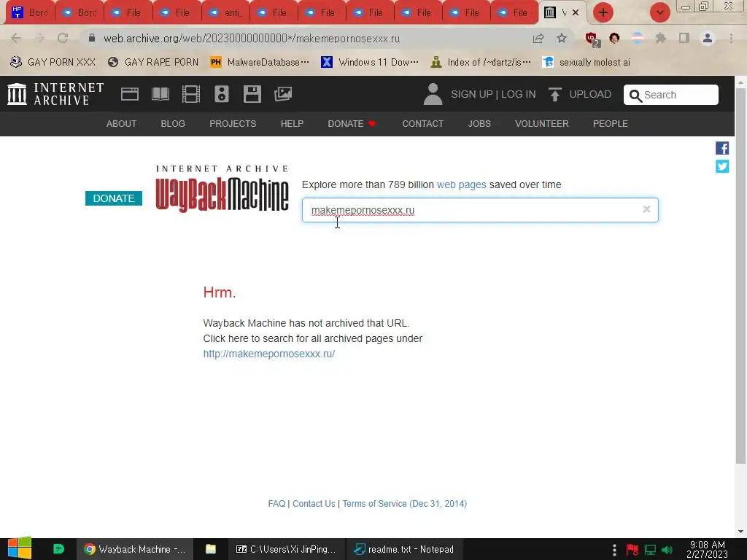Image resolution: width=747 pixels, height=560 pixels.
Task: Click the share page icon
Action: 538,38
